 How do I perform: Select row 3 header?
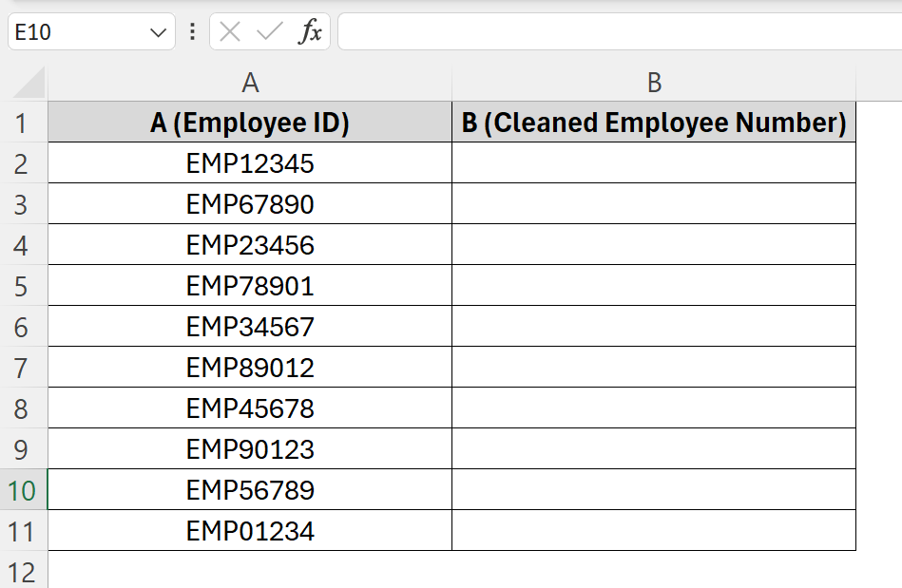23,204
